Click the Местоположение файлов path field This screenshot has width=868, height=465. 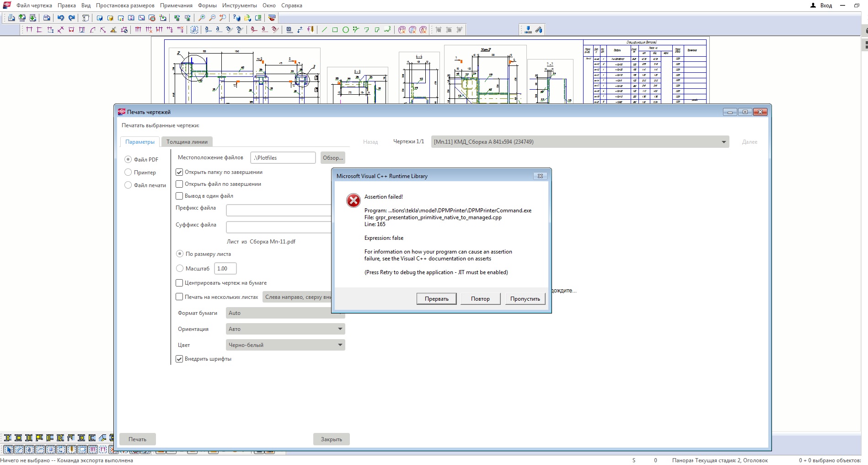[x=283, y=158]
